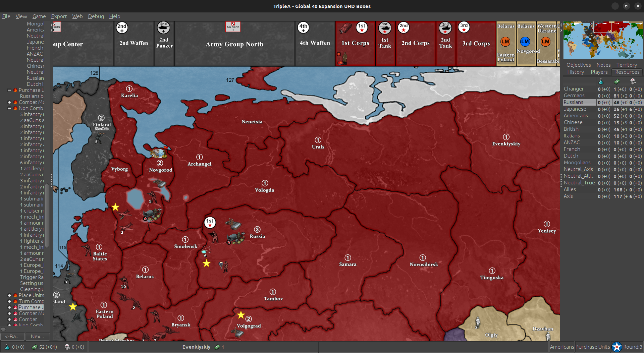Viewport: 644px width, 353px height.
Task: Open the Game menu
Action: point(39,16)
